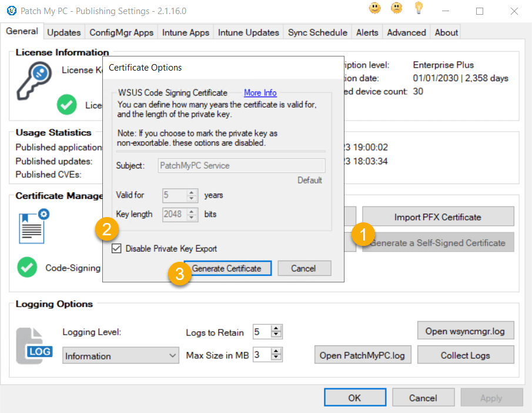
Task: Click the sad smiley feedback icon
Action: point(397,8)
